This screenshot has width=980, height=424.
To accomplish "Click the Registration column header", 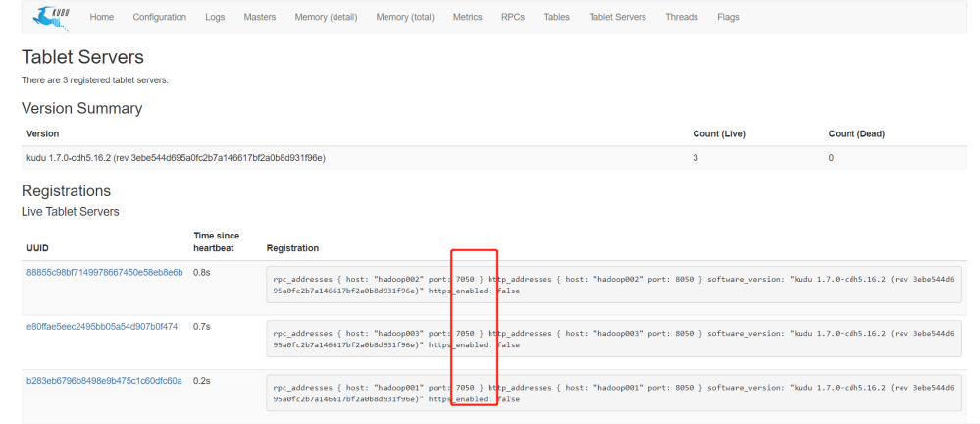I will tap(292, 248).
